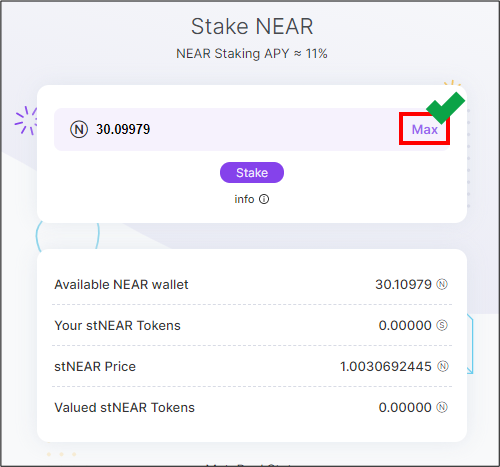The image size is (500, 467).
Task: Click the 30.10979 available balance value
Action: pyautogui.click(x=403, y=285)
